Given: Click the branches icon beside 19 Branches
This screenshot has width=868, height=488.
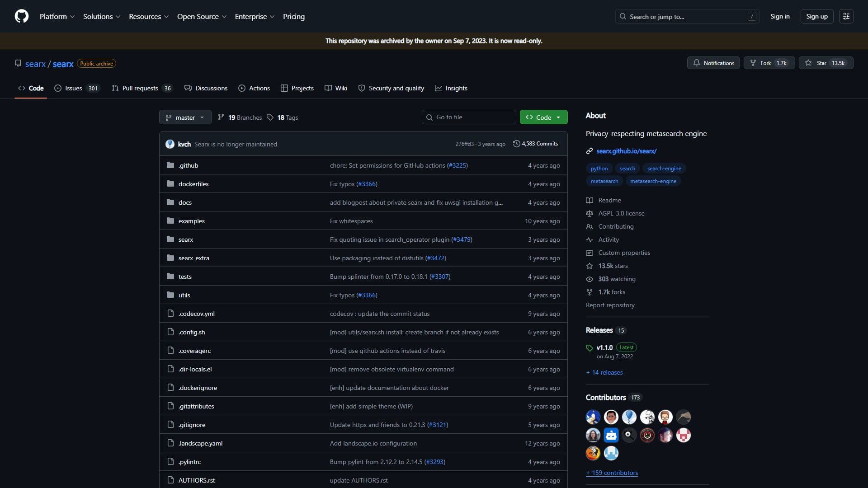Looking at the screenshot, I should pos(221,117).
